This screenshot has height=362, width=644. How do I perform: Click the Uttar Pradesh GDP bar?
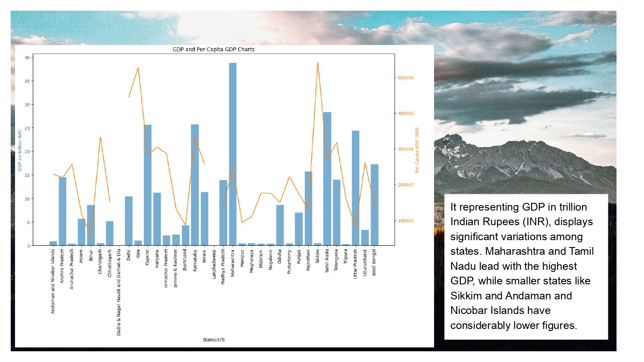coord(355,188)
